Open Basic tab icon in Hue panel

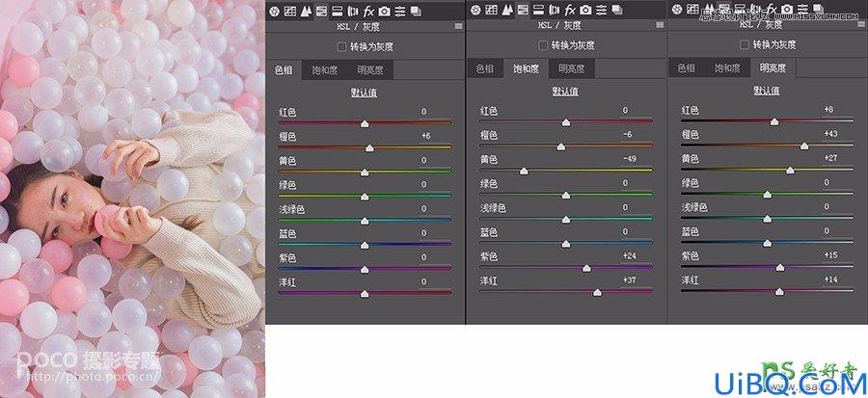pos(274,11)
